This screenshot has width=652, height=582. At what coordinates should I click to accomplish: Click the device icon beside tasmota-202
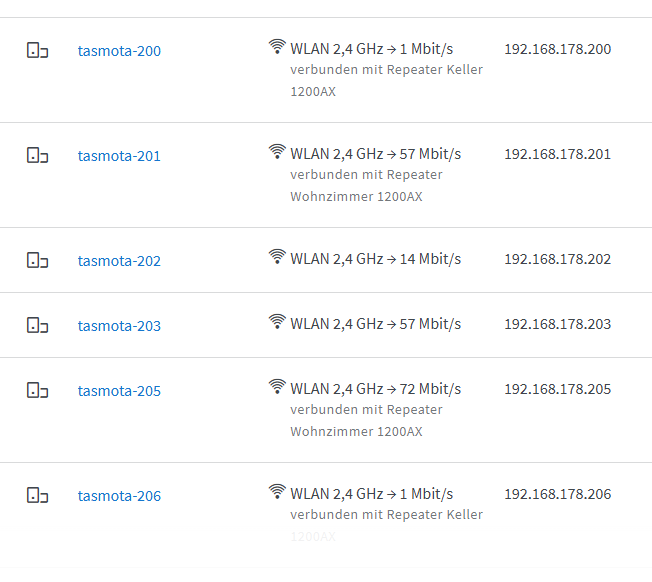37,260
